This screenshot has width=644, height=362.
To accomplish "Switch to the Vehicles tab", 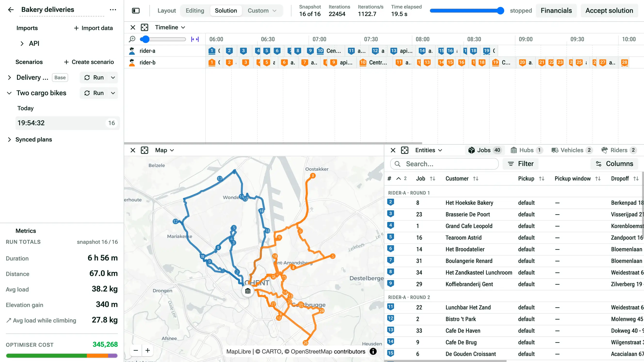I will point(572,150).
